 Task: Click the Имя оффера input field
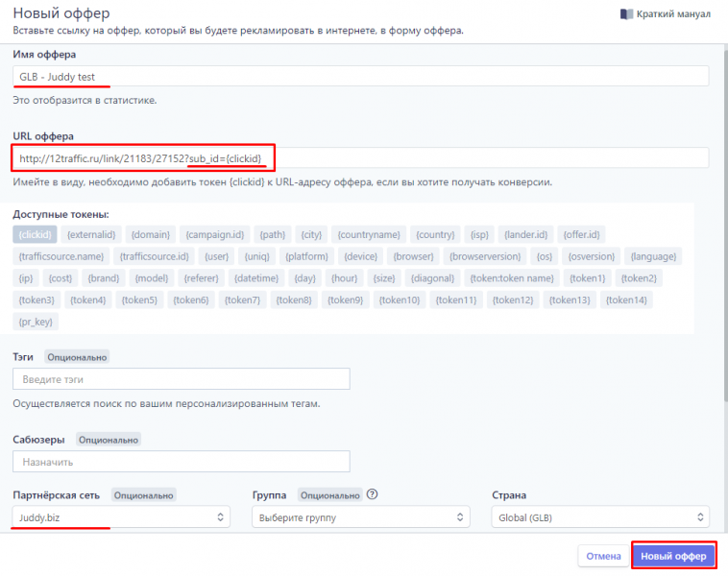[361, 76]
